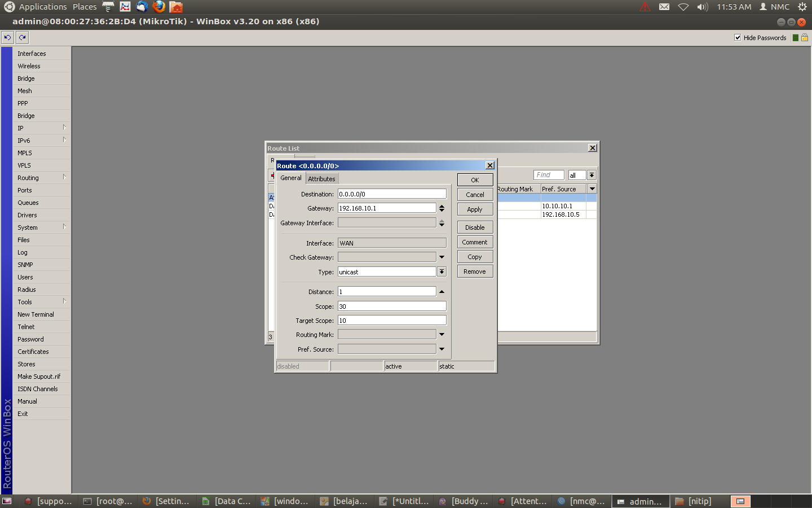Click the Distance input field
The height and width of the screenshot is (508, 812).
387,292
